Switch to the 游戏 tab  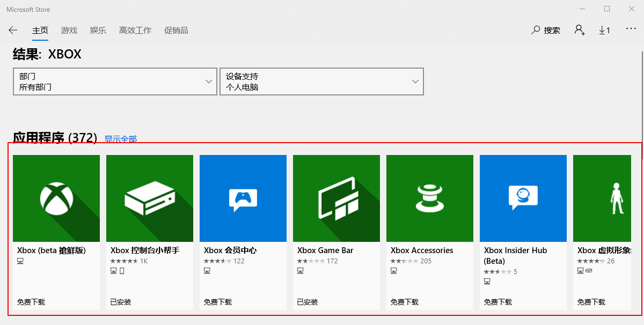point(69,31)
